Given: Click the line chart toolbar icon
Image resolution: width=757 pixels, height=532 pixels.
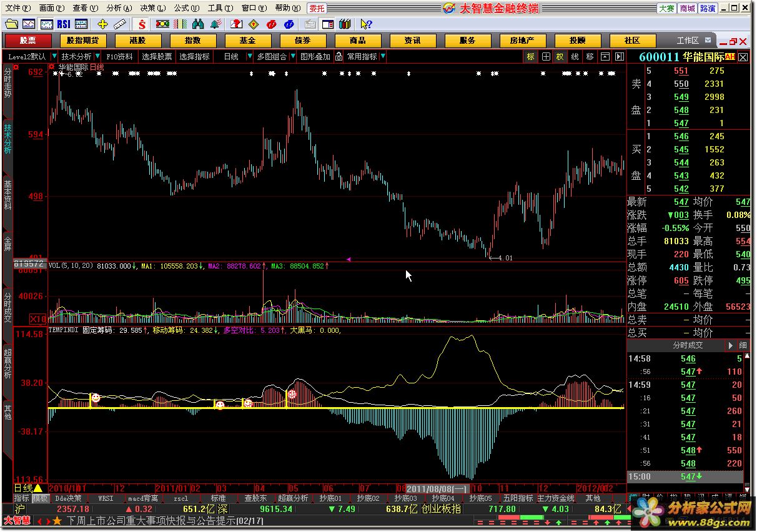Looking at the screenshot, I should pyautogui.click(x=29, y=24).
